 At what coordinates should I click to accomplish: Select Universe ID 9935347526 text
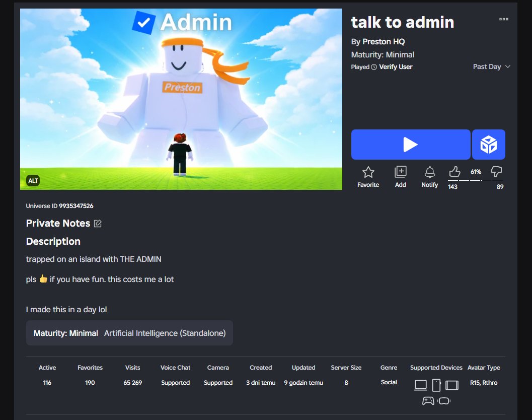click(x=60, y=206)
